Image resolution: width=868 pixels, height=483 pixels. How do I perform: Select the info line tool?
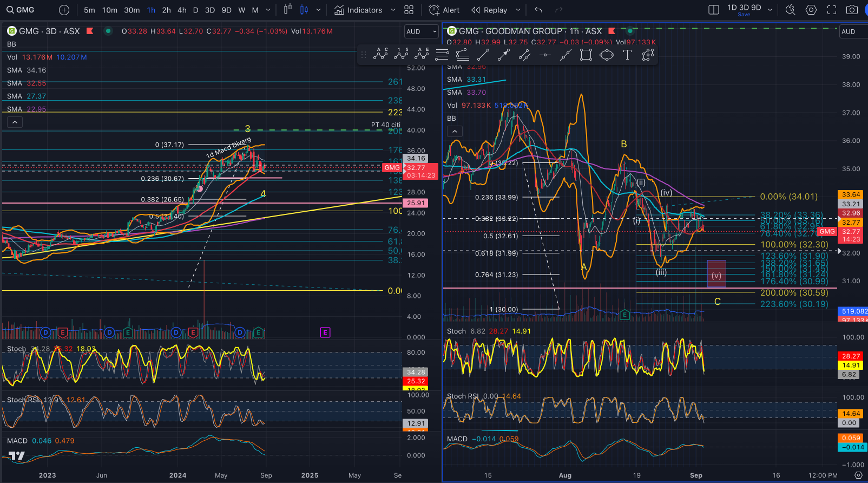tap(524, 54)
